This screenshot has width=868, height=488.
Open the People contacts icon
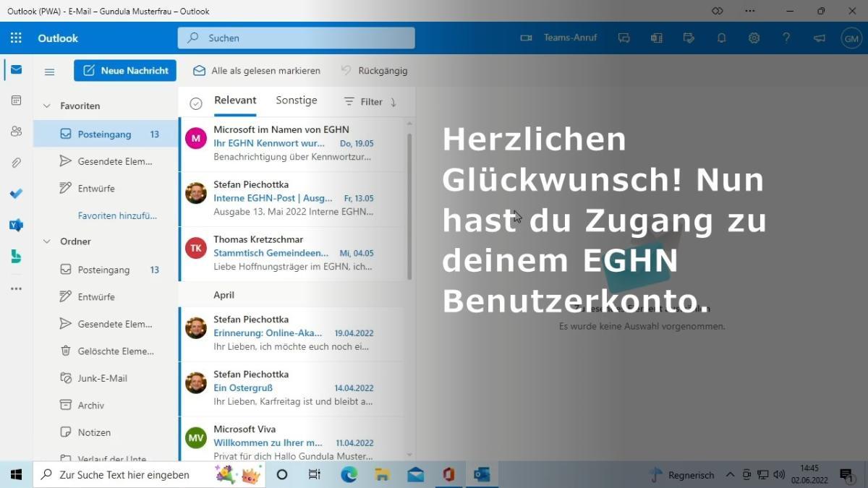(x=16, y=132)
